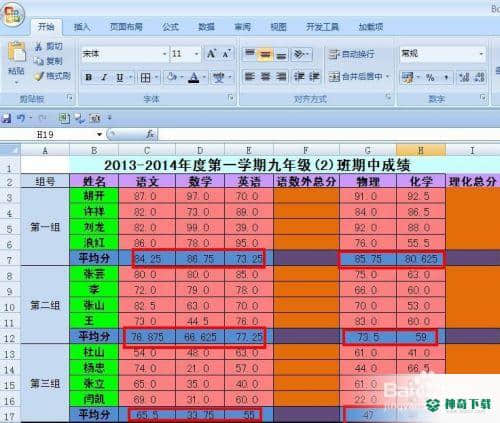Click the borders grid icon
The width and height of the screenshot is (500, 423).
pyautogui.click(x=145, y=78)
